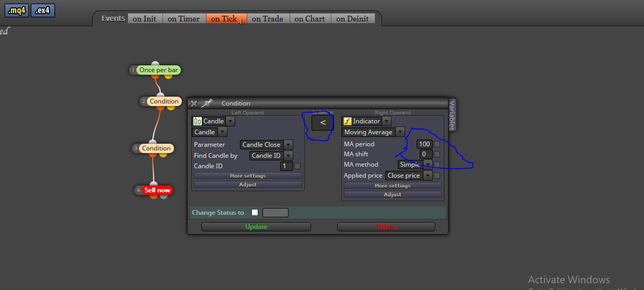Screen dimensions: 644x290
Task: Open the MA method Simple dropdown
Action: (x=428, y=165)
